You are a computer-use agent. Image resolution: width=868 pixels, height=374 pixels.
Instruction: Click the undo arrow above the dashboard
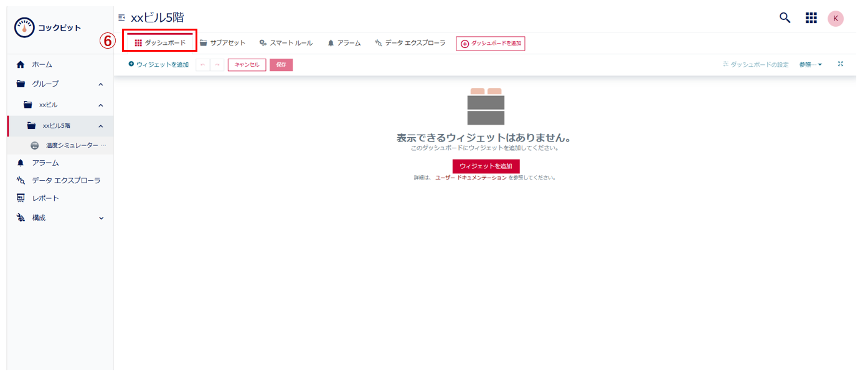point(202,64)
